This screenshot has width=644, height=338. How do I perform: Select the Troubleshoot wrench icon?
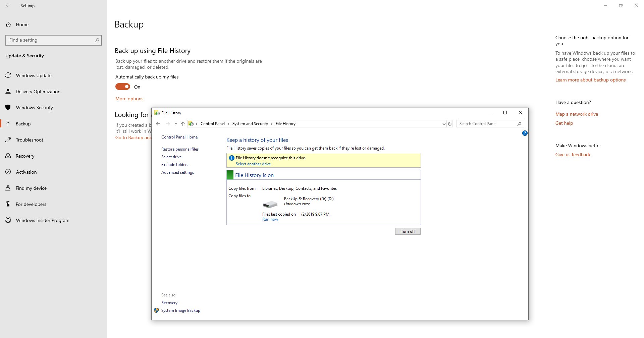[8, 140]
